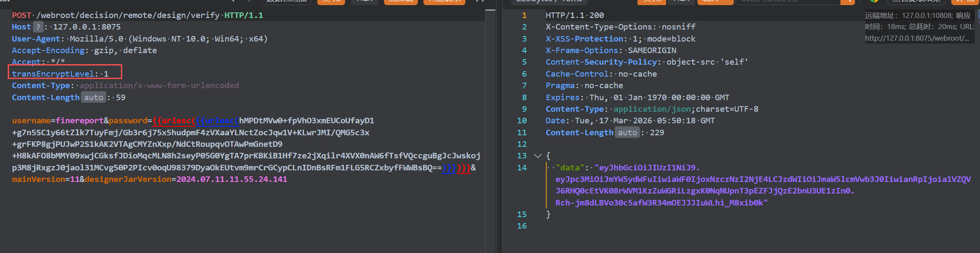The image size is (980, 253).
Task: Click the response Content-Security-Policy header
Action: (601, 62)
